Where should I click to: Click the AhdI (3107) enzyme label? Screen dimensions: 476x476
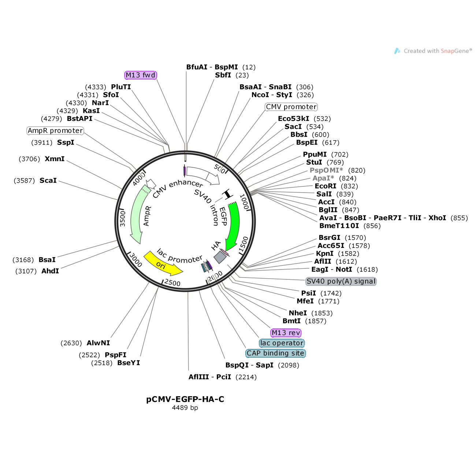pos(37,271)
